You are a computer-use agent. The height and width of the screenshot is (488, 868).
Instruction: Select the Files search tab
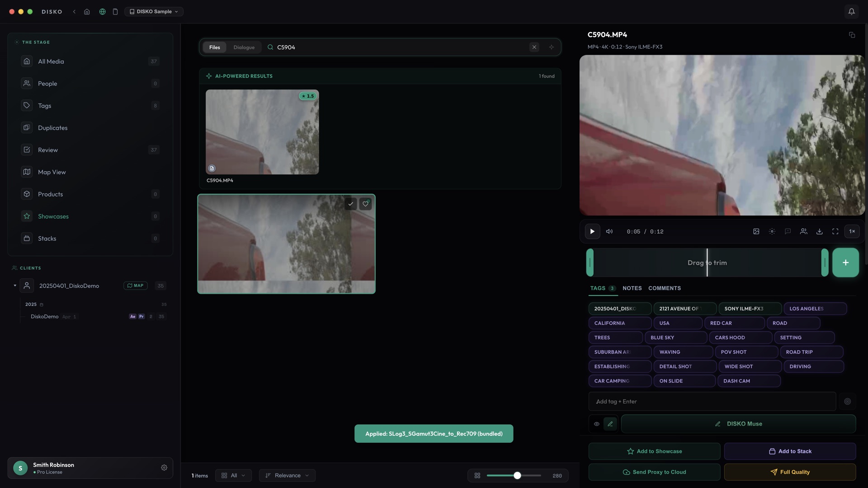tap(215, 47)
